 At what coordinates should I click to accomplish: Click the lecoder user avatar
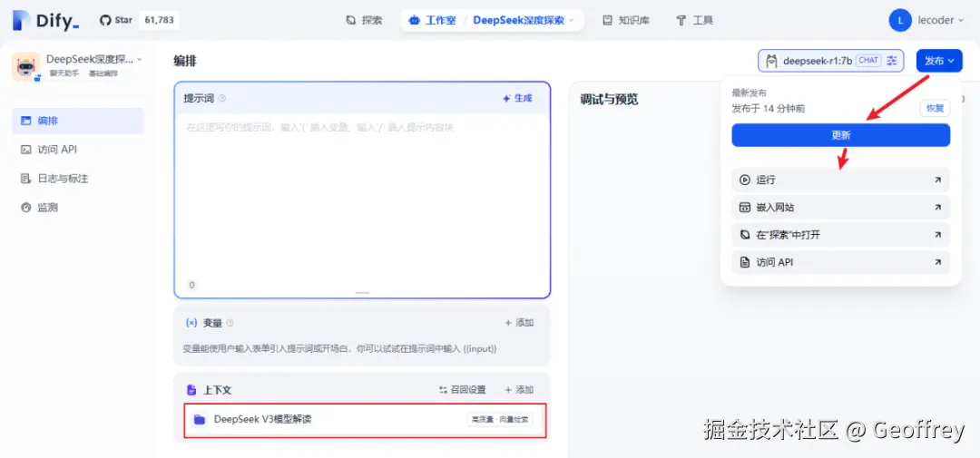pyautogui.click(x=900, y=20)
